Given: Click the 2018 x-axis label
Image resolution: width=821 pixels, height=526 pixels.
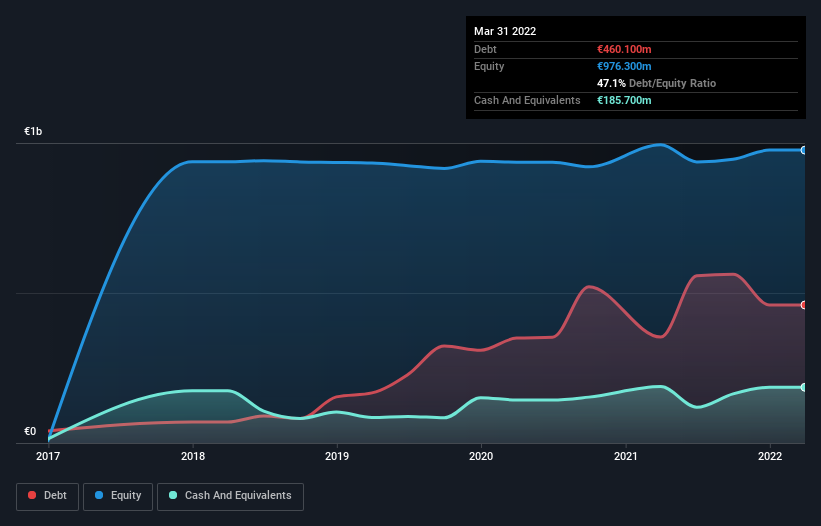Looking at the screenshot, I should coord(193,456).
